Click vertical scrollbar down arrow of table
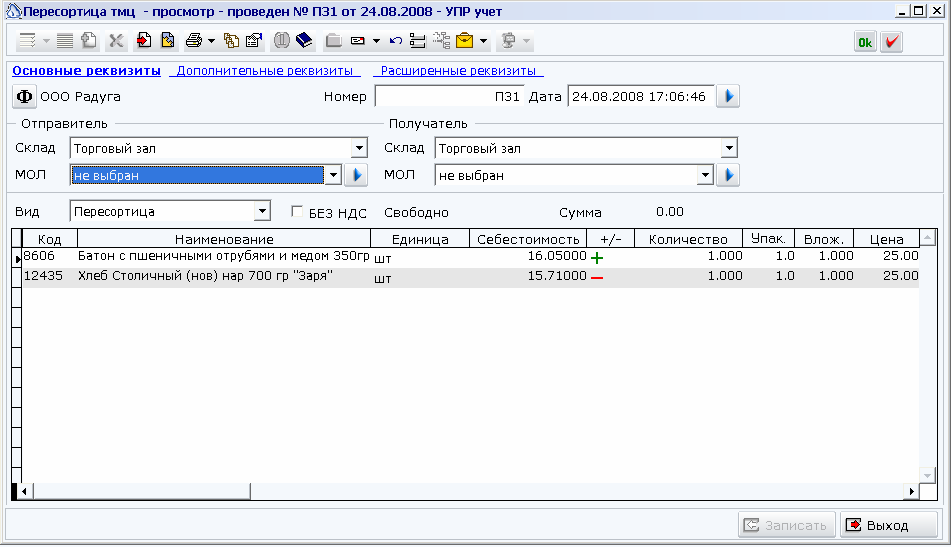Image resolution: width=951 pixels, height=547 pixels. (927, 476)
